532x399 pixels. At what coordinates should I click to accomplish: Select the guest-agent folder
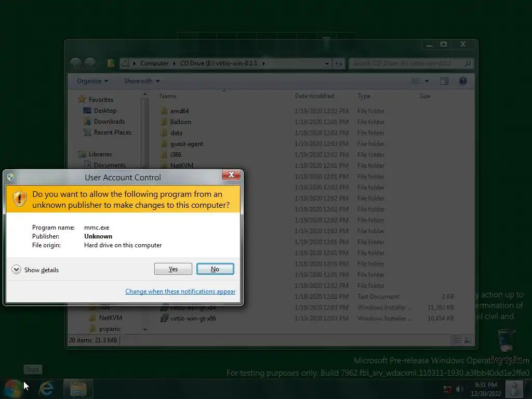tap(187, 144)
